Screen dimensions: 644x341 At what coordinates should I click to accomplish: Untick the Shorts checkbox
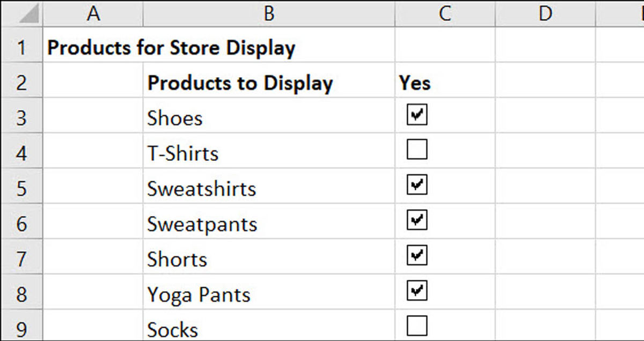[x=417, y=256]
